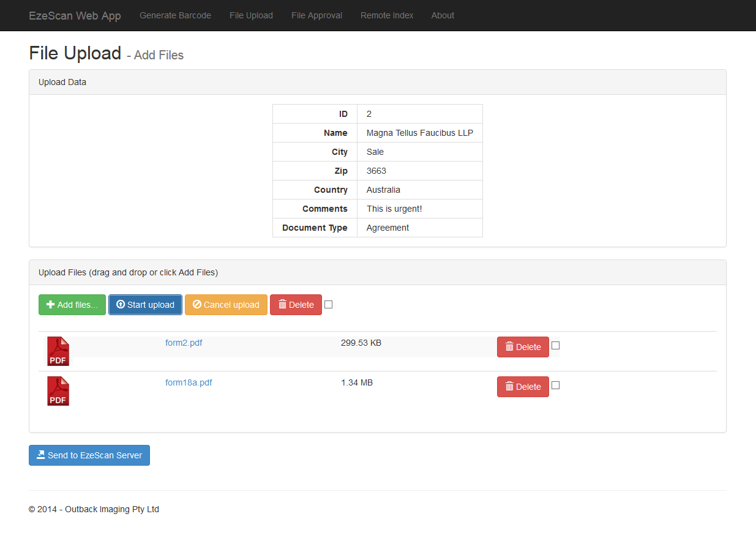Open the About page
This screenshot has width=756, height=533.
click(x=443, y=15)
